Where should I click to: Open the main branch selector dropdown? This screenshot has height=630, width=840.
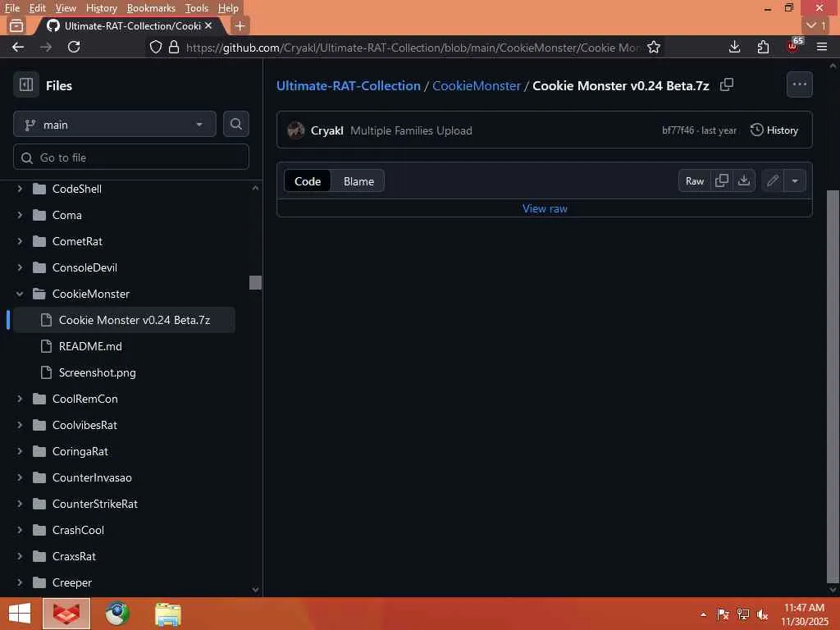click(x=115, y=125)
